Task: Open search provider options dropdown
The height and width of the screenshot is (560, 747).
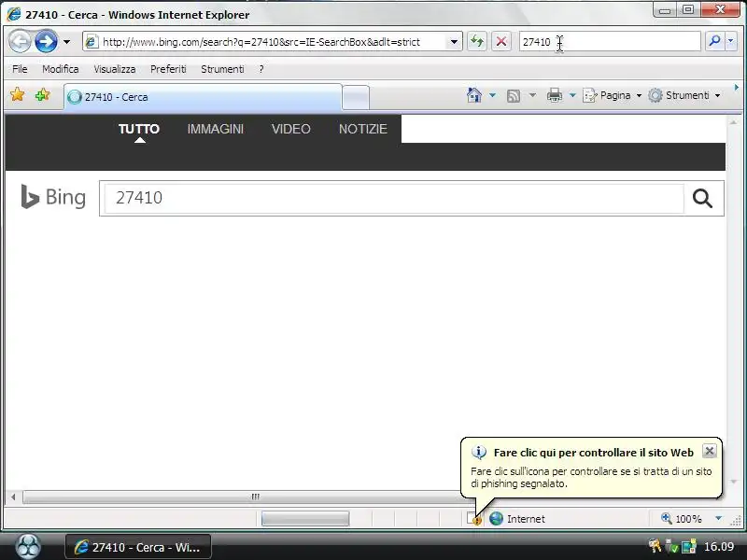Action: tap(730, 42)
